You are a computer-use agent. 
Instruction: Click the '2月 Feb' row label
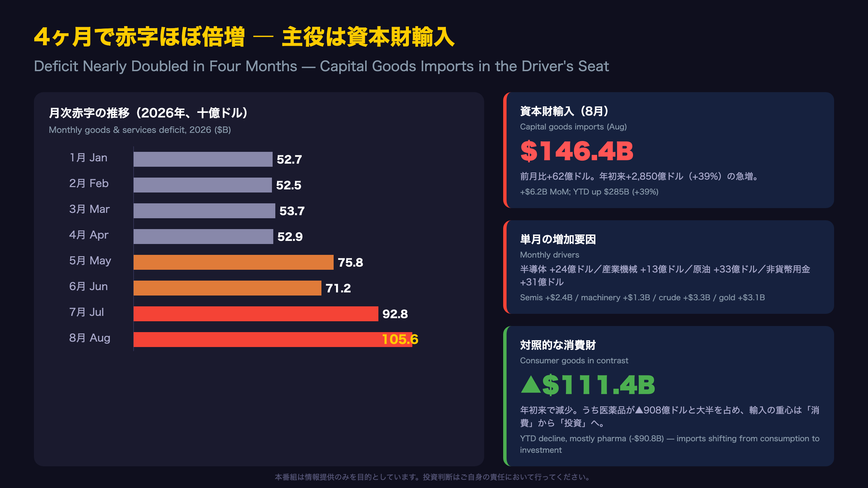89,183
